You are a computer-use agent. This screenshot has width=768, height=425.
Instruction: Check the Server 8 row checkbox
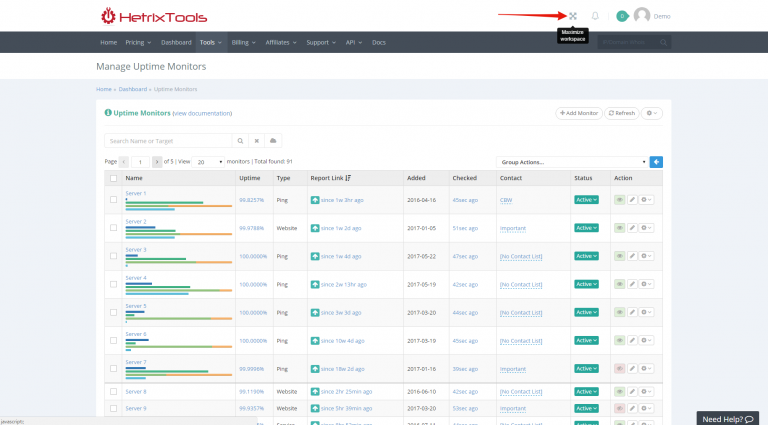coord(114,392)
